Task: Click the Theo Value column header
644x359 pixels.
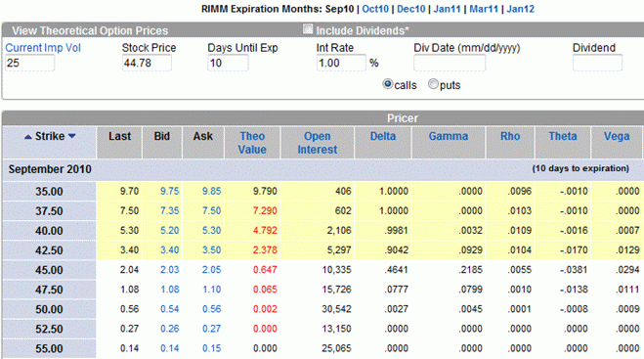Action: tap(252, 143)
